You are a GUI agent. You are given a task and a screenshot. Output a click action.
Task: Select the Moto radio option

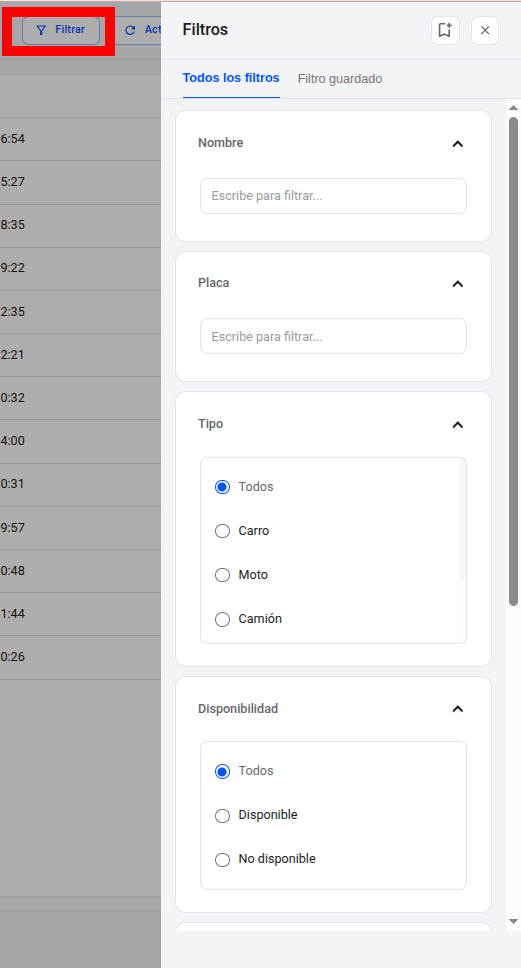click(x=222, y=575)
